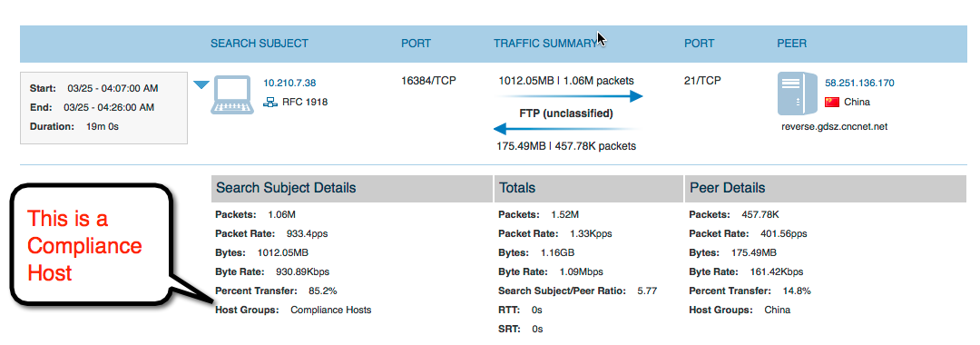Open the 58.251.136.170 peer IP link

pos(859,83)
